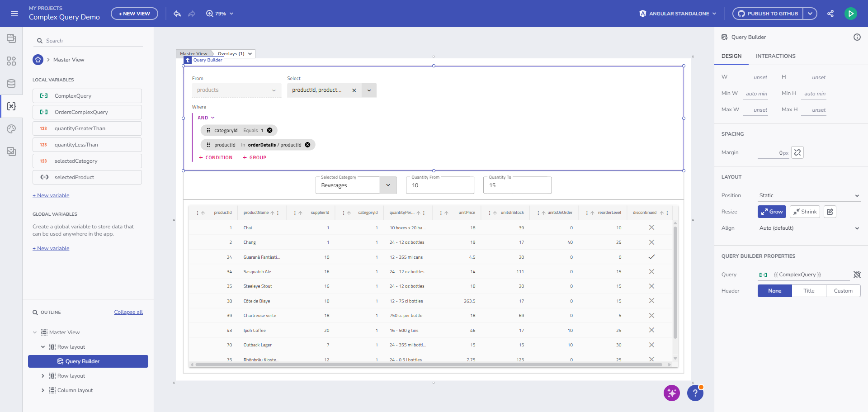The width and height of the screenshot is (868, 412).
Task: Set Header option to Custom
Action: coord(843,291)
